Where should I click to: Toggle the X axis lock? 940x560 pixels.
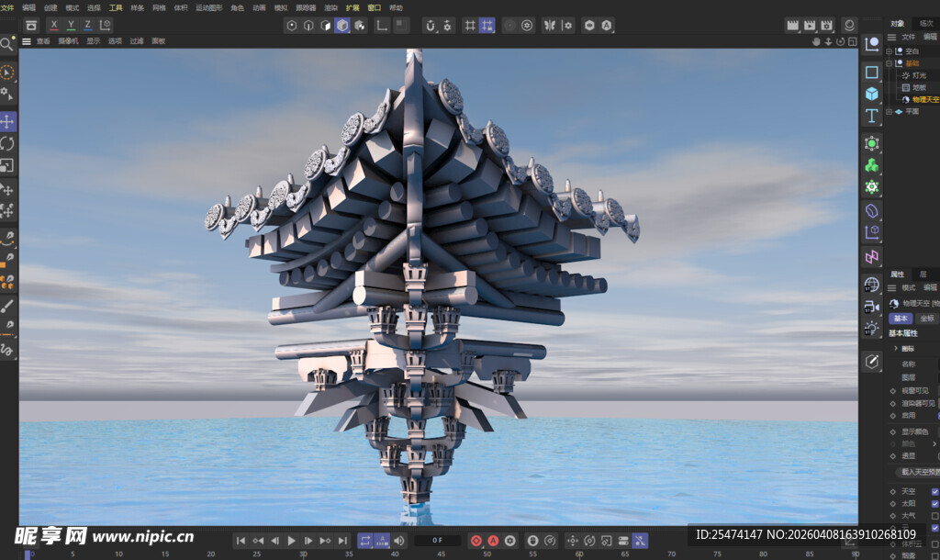coord(54,25)
